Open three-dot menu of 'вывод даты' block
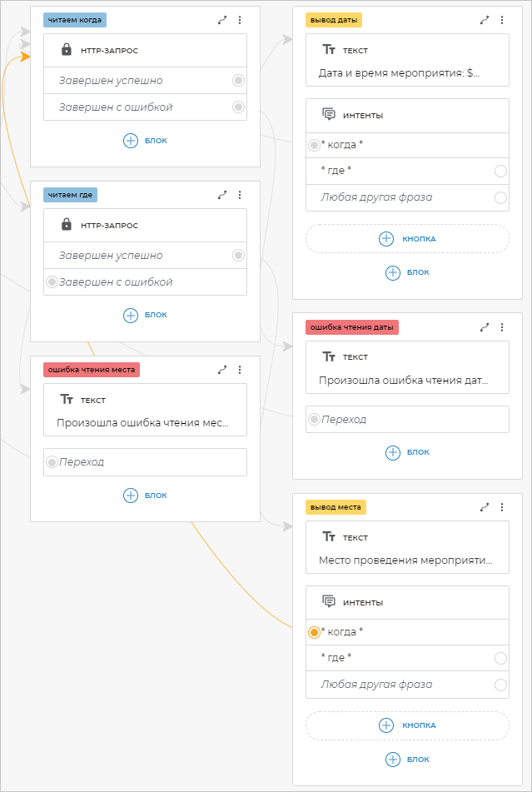 pos(502,20)
